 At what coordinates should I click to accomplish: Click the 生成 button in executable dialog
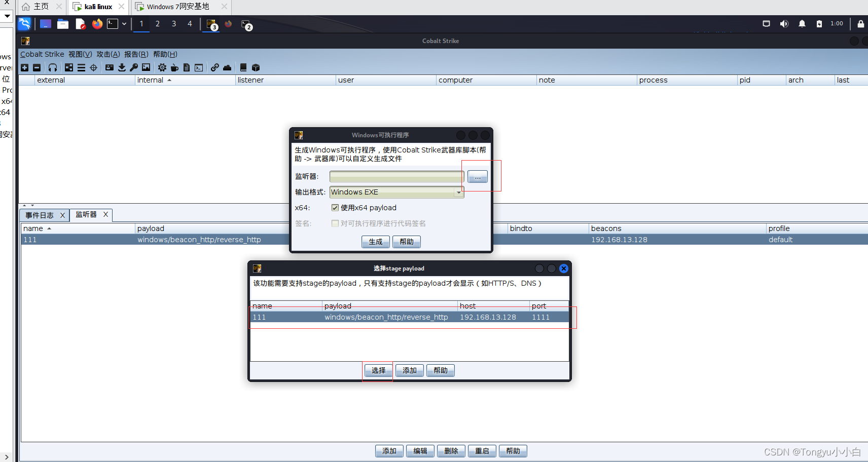coord(376,242)
